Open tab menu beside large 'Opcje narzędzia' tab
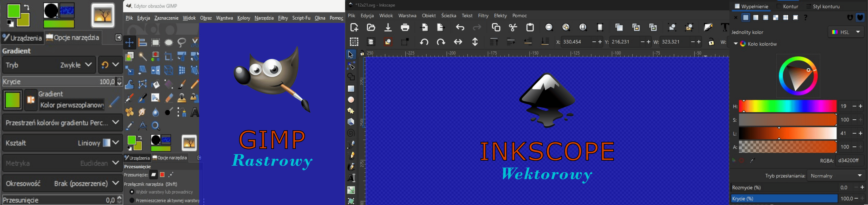 click(118, 38)
